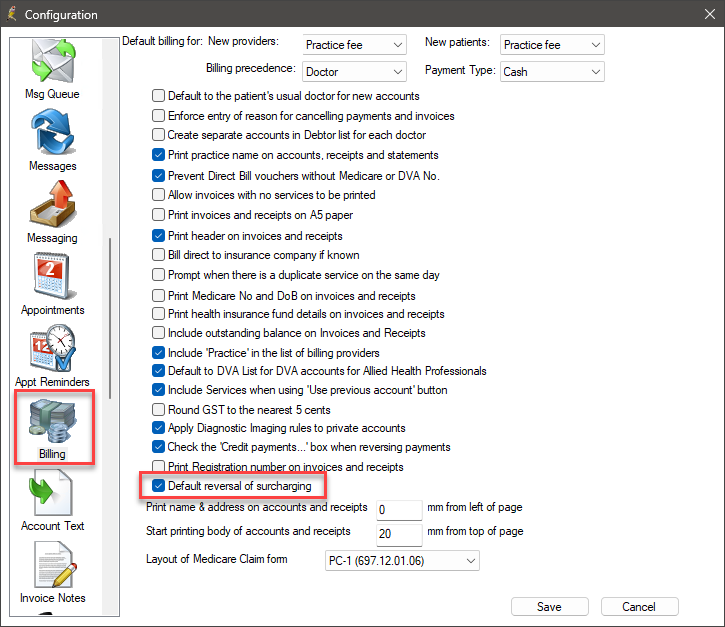The width and height of the screenshot is (725, 627).
Task: Select the Appointments calendar icon
Action: tap(52, 278)
